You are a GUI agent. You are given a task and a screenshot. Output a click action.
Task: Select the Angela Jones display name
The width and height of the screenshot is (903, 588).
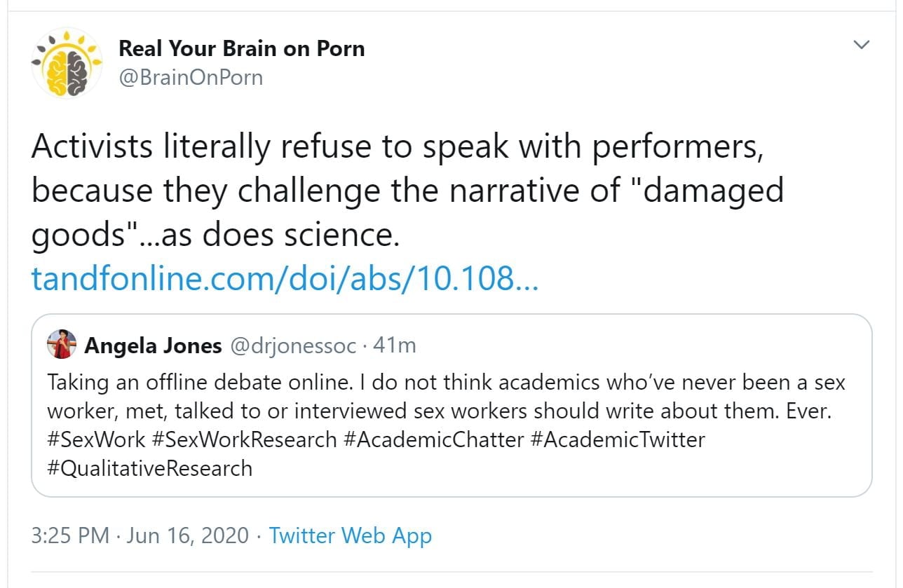pos(153,346)
